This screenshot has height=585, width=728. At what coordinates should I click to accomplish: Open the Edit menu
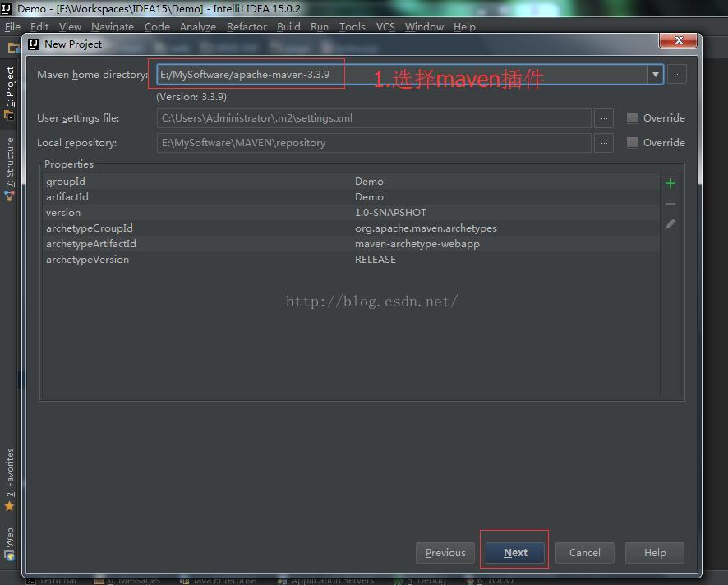pyautogui.click(x=39, y=27)
